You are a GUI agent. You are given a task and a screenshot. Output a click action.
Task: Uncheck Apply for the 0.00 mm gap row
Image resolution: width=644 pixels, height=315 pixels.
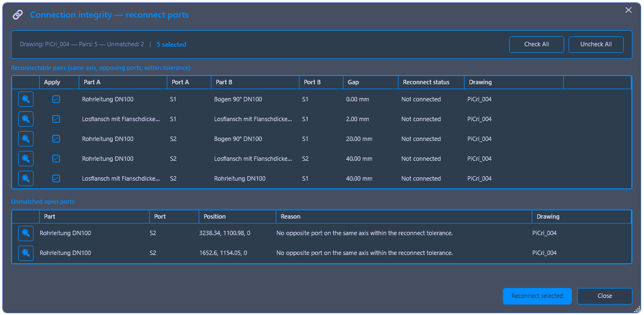pyautogui.click(x=56, y=99)
